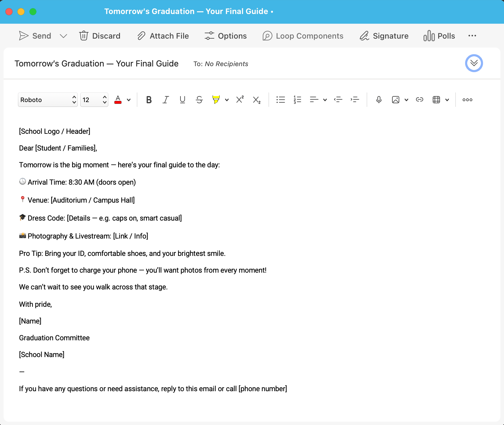Click the Loop Components icon
The image size is (504, 425).
pos(267,36)
